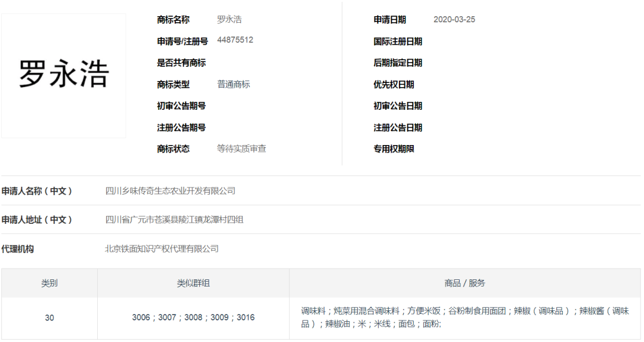The image size is (644, 342).
Task: Select address 四川省广元市苍溪县陵江镇龙潭村四组
Action: click(x=174, y=220)
